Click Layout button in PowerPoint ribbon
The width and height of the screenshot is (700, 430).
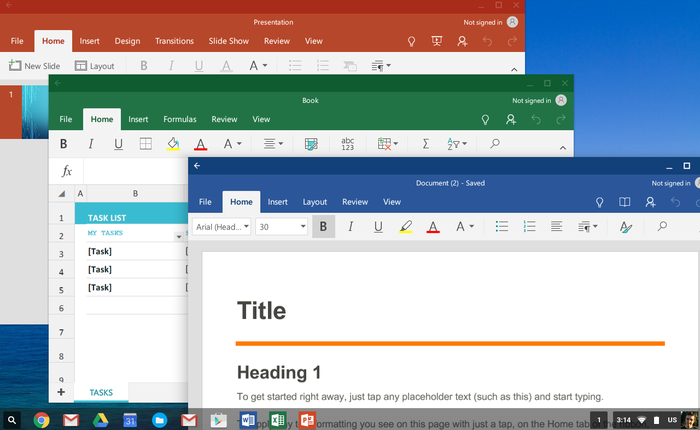pos(95,66)
